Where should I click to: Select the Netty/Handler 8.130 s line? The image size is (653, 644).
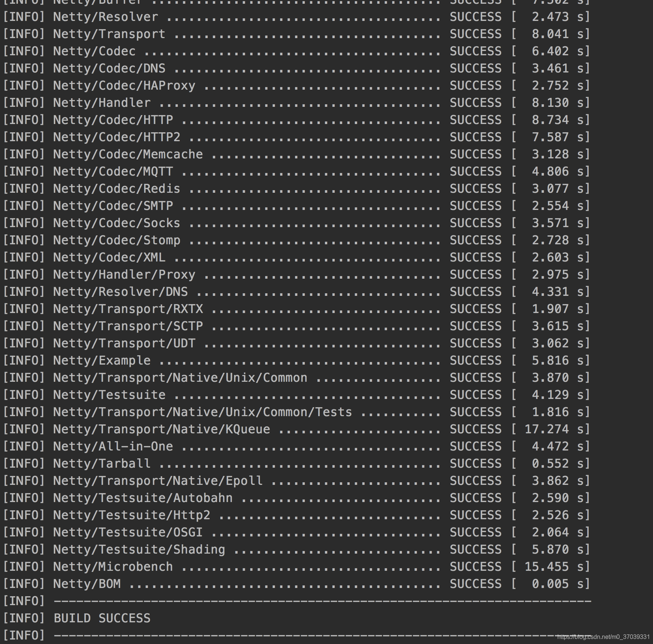[x=297, y=103]
